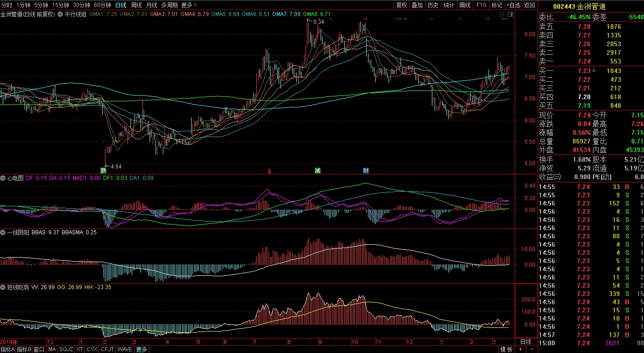
Task: Select the 15分钟 period tab
Action: (60, 5)
